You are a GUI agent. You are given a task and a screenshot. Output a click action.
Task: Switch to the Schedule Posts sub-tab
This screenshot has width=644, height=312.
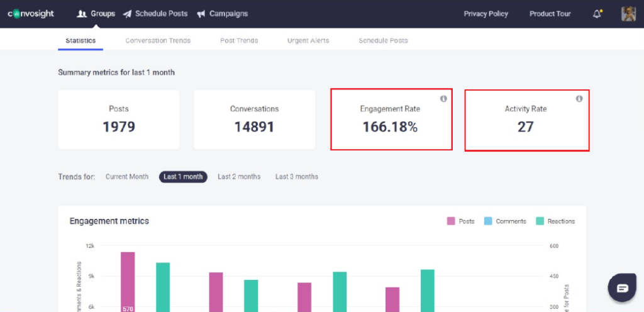click(x=383, y=41)
